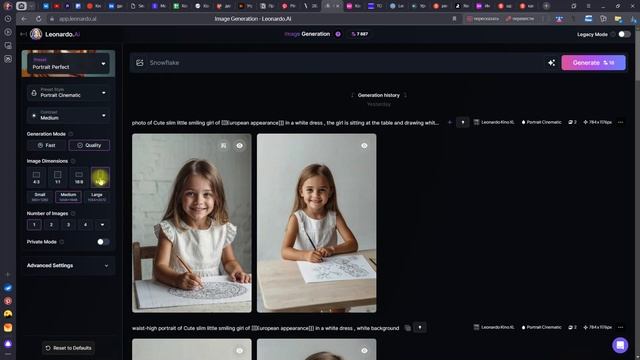
Task: Show Image Dimensions info icon
Action: 73,161
